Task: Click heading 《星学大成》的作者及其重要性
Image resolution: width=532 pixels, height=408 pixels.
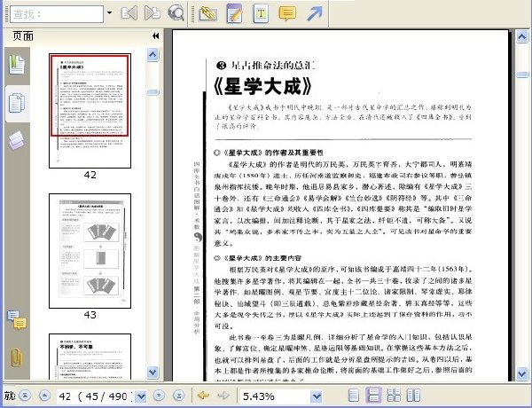Action: point(273,153)
